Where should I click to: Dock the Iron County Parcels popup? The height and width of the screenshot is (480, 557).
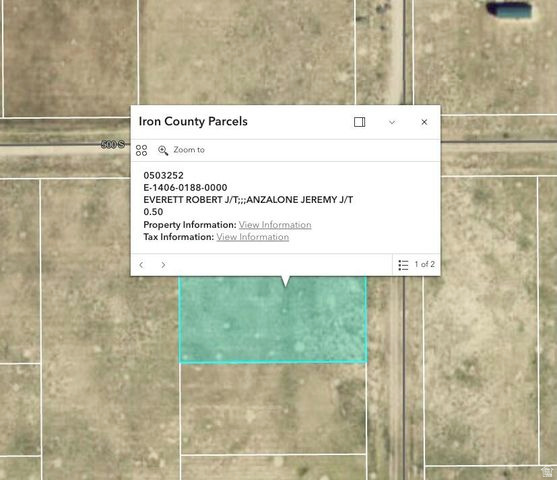pos(359,122)
